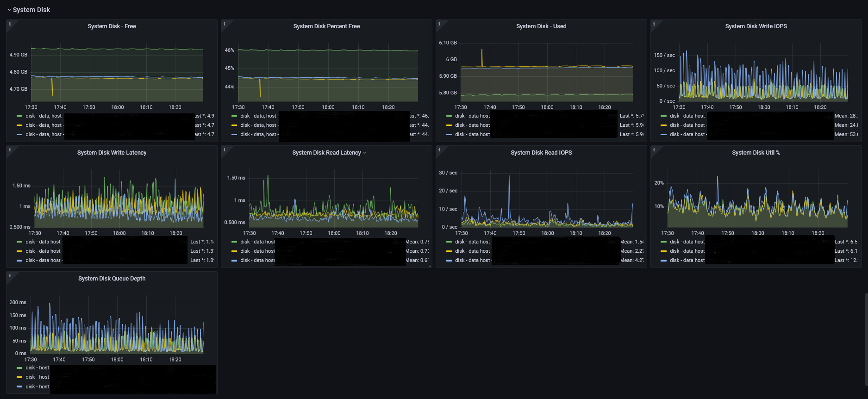Viewport: 868px width, 399px height.
Task: Click 'Mean: 28.7' value in Write IOPS legend
Action: coord(846,116)
